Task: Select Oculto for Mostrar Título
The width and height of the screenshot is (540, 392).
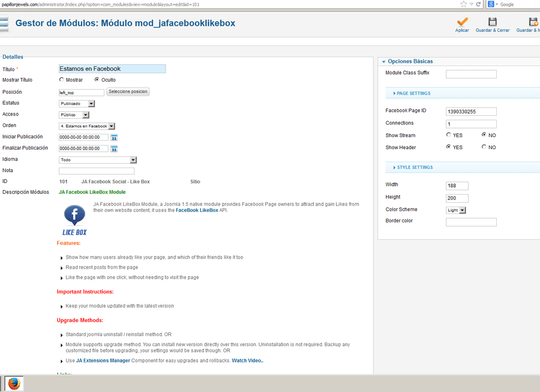Action: coord(97,80)
